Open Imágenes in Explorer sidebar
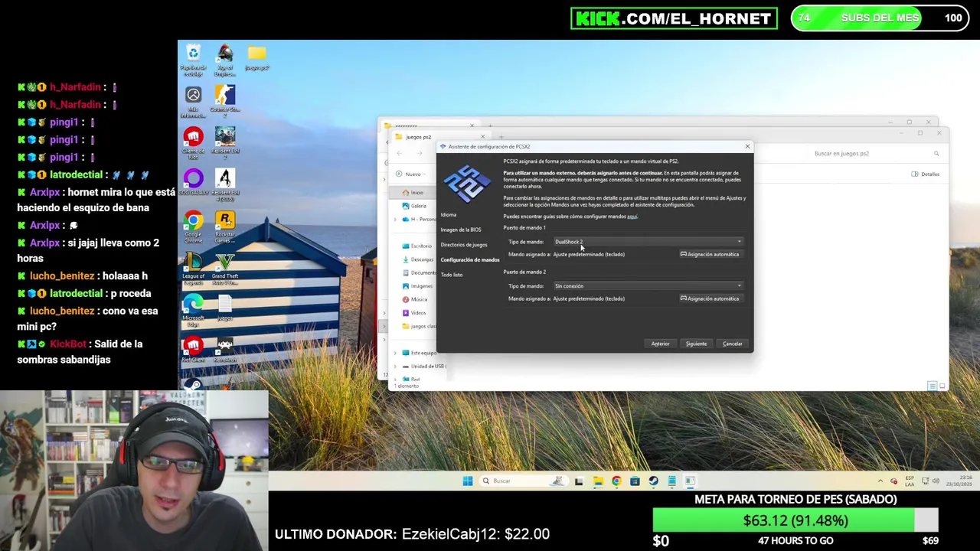Image resolution: width=980 pixels, height=551 pixels. pyautogui.click(x=418, y=286)
